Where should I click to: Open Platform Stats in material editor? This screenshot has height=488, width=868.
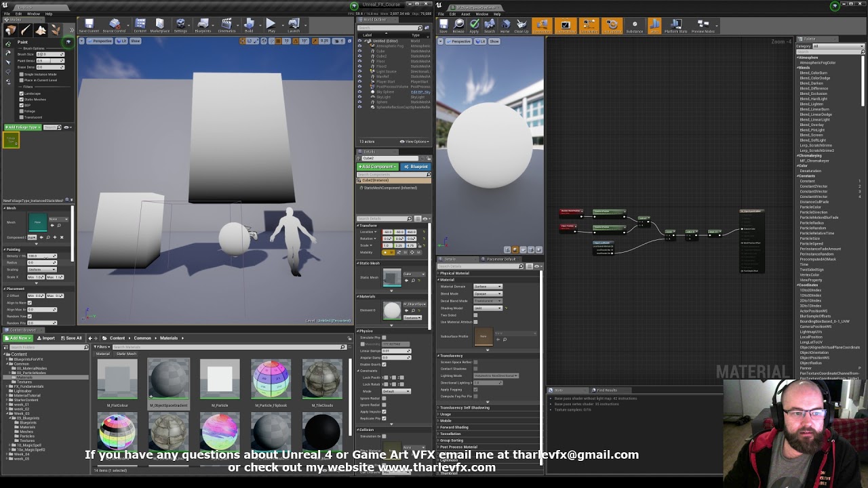click(x=675, y=26)
